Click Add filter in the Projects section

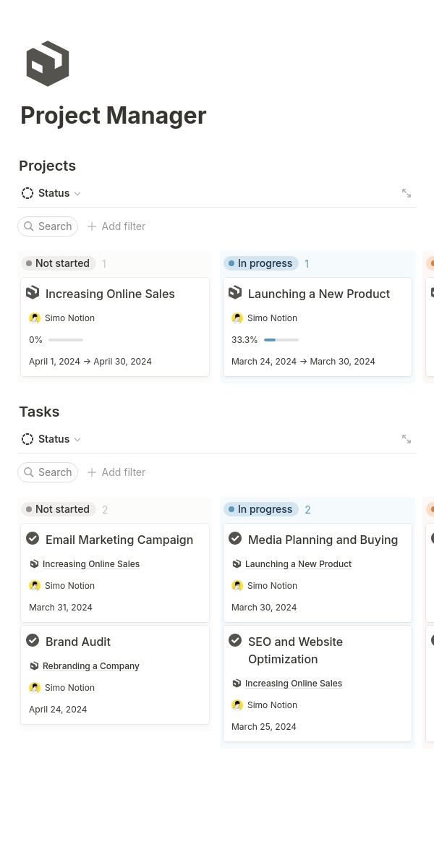(116, 226)
